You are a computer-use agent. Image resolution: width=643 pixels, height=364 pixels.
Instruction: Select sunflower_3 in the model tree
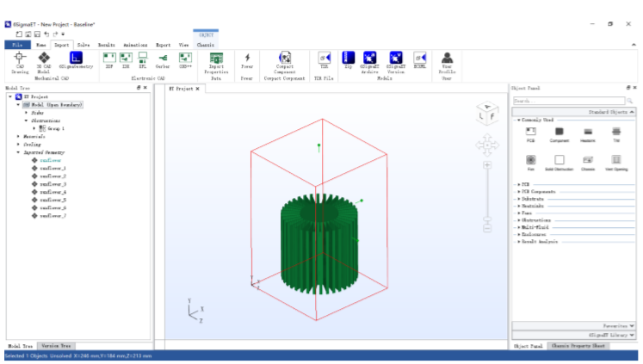(53, 184)
